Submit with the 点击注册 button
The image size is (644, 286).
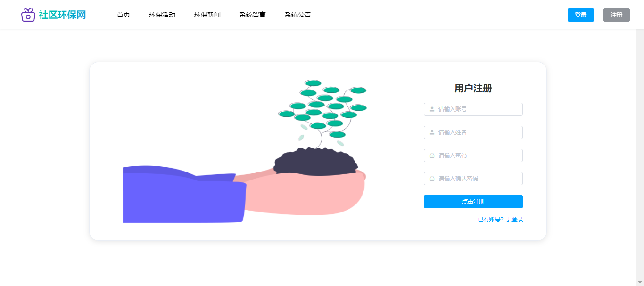click(x=473, y=202)
